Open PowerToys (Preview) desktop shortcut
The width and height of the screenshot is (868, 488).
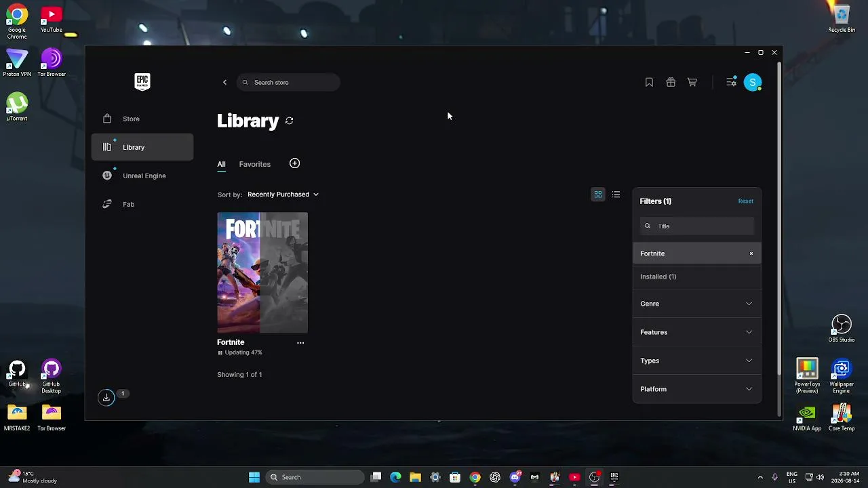pos(807,376)
